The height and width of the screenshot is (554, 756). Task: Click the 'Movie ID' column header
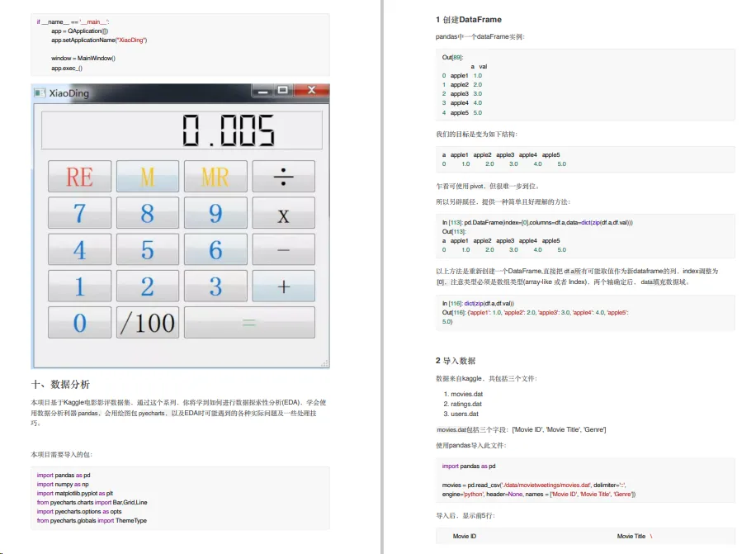(x=465, y=536)
